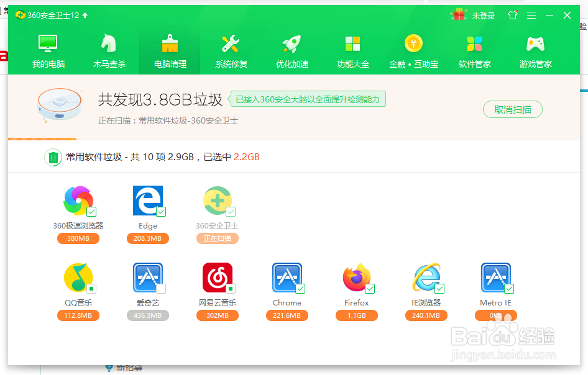
Task: Open 功能大全 tab
Action: pyautogui.click(x=353, y=51)
